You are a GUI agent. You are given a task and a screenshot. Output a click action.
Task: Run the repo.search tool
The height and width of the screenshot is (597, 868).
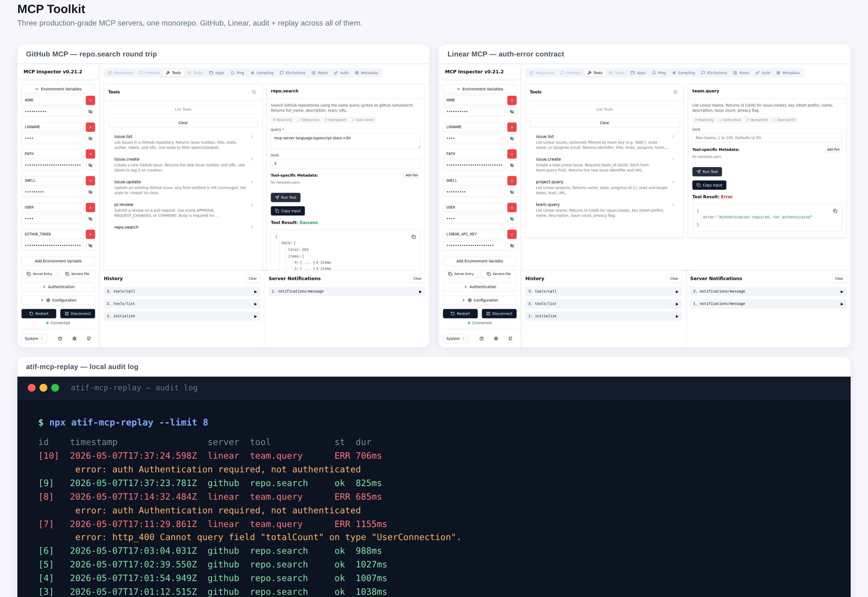click(285, 198)
